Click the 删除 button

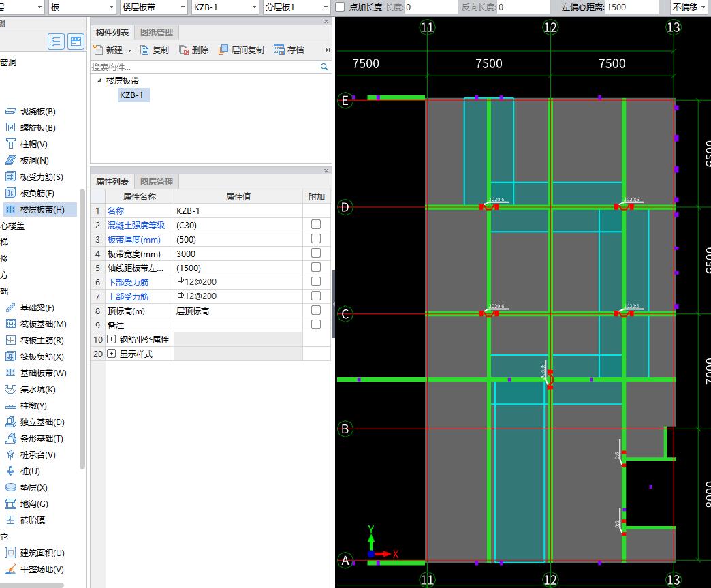tap(194, 50)
